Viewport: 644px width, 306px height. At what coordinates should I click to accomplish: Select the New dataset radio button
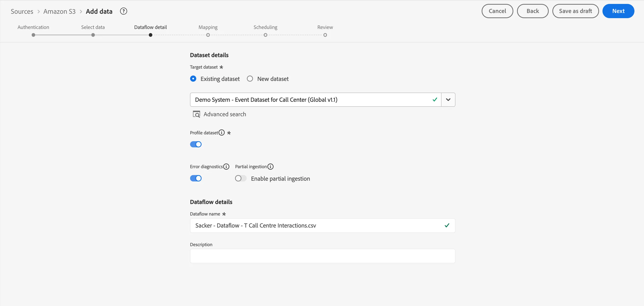250,79
